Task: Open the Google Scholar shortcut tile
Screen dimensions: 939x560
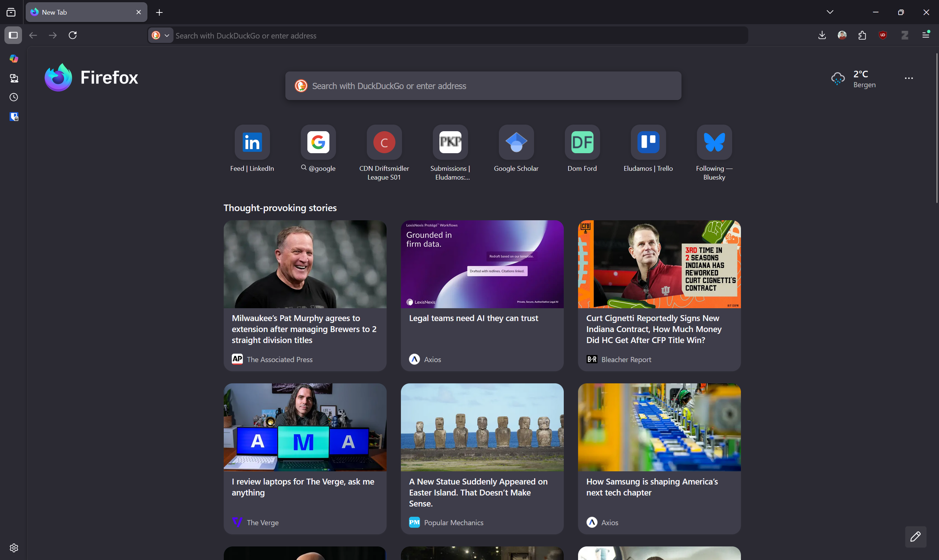Action: click(516, 142)
